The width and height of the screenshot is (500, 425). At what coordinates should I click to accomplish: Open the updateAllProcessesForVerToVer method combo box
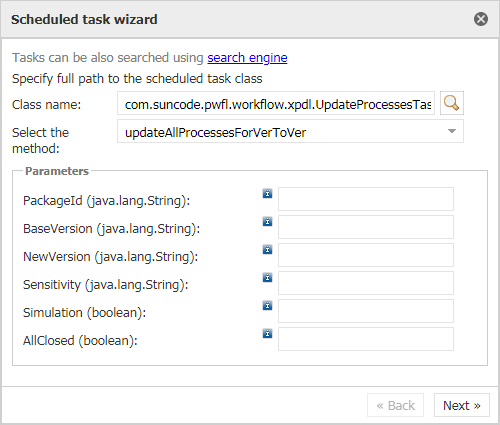pos(290,131)
